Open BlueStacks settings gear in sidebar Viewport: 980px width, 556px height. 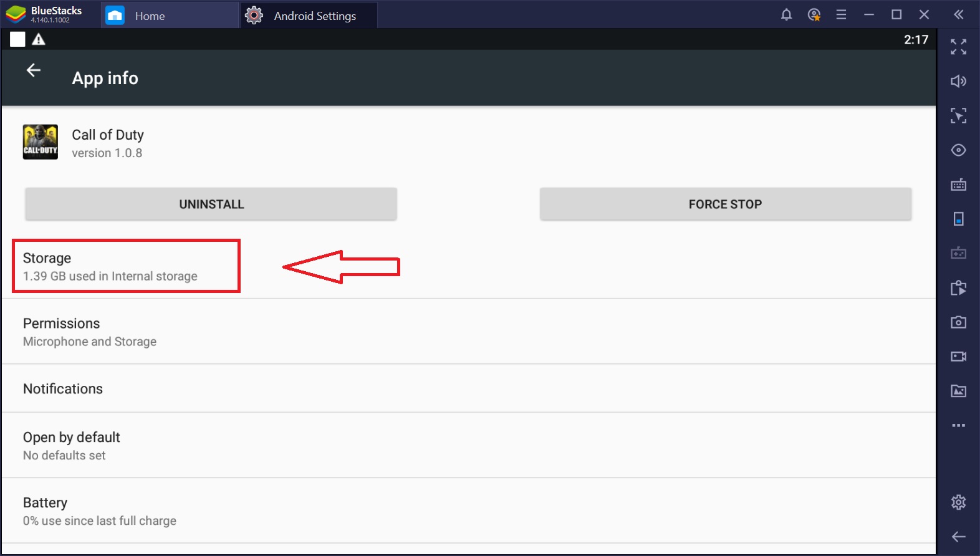959,502
